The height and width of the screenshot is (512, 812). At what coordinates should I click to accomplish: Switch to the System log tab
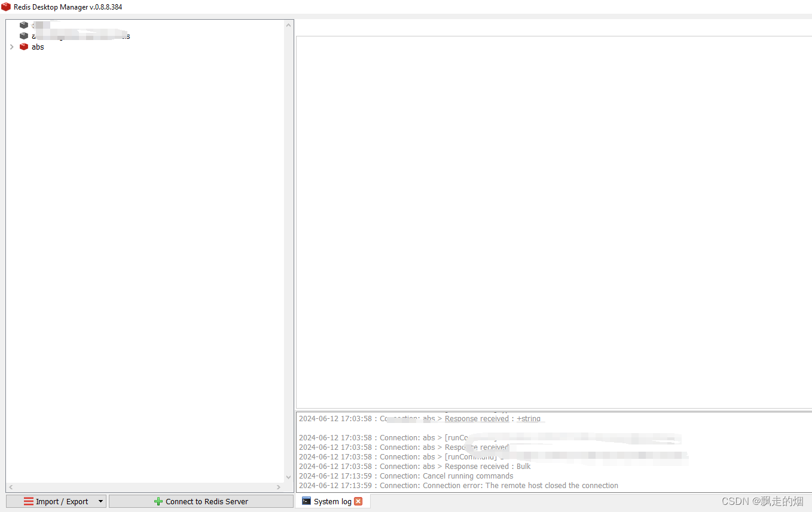click(x=332, y=501)
